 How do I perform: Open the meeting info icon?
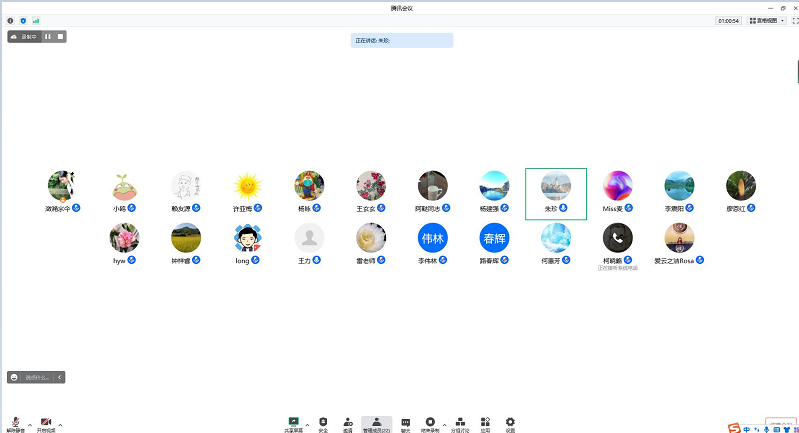10,20
